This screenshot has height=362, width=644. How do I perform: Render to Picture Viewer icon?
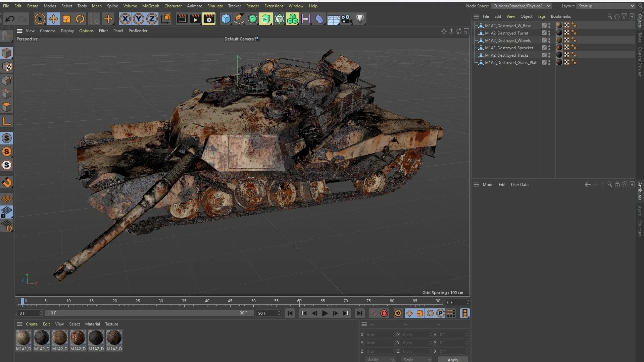click(x=195, y=19)
